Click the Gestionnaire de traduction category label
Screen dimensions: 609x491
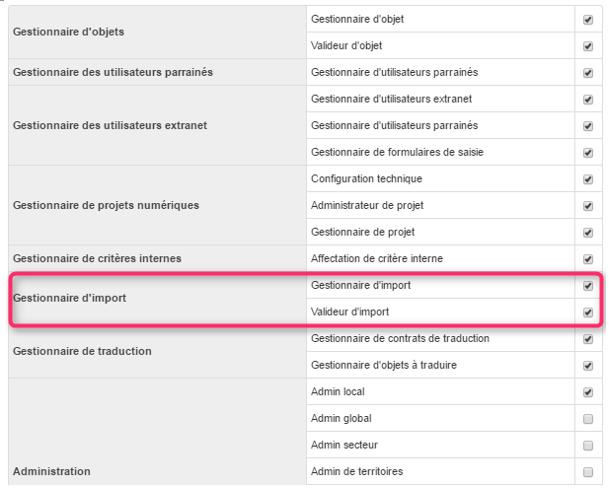click(x=82, y=351)
